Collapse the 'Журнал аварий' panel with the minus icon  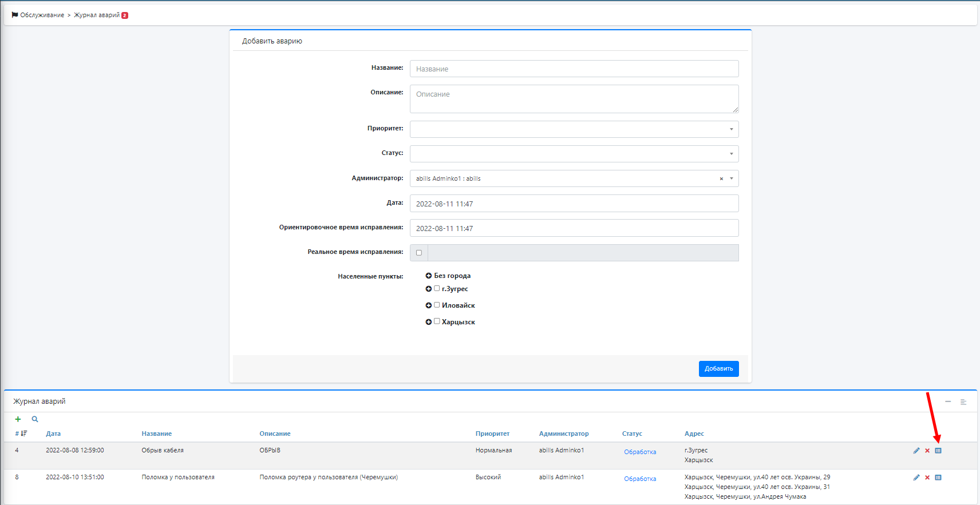click(x=948, y=401)
